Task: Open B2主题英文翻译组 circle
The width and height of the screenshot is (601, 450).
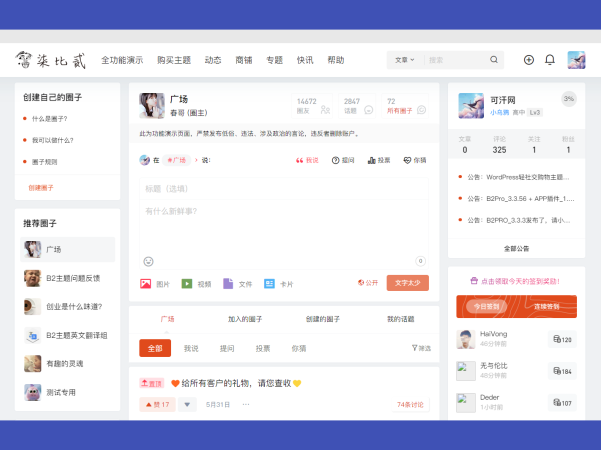Action: (67, 335)
